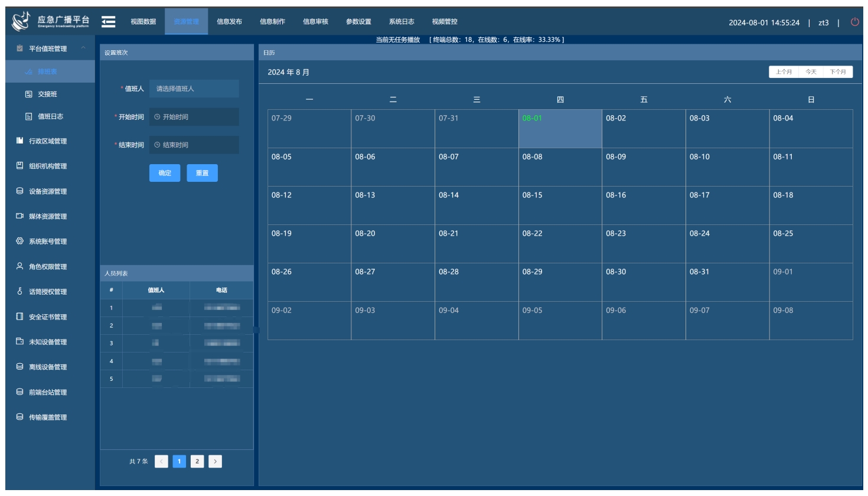Go to page 2 of personnel list
The image size is (868, 496).
point(197,462)
